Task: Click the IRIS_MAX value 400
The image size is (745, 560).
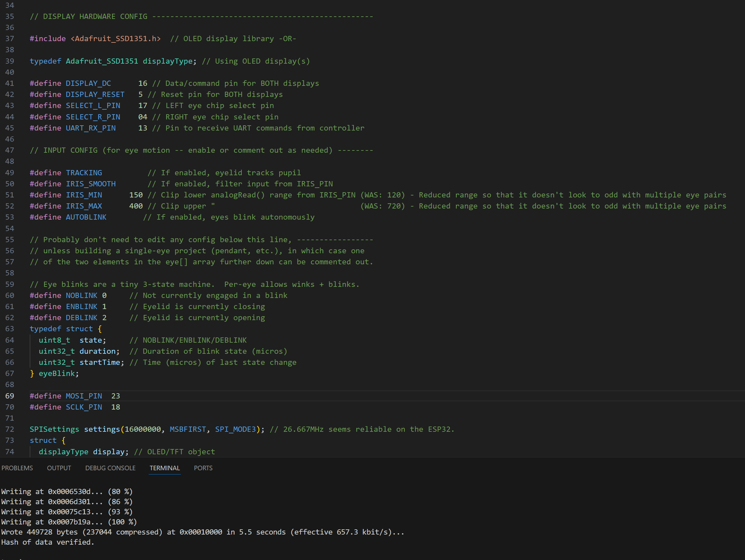Action: pyautogui.click(x=136, y=206)
